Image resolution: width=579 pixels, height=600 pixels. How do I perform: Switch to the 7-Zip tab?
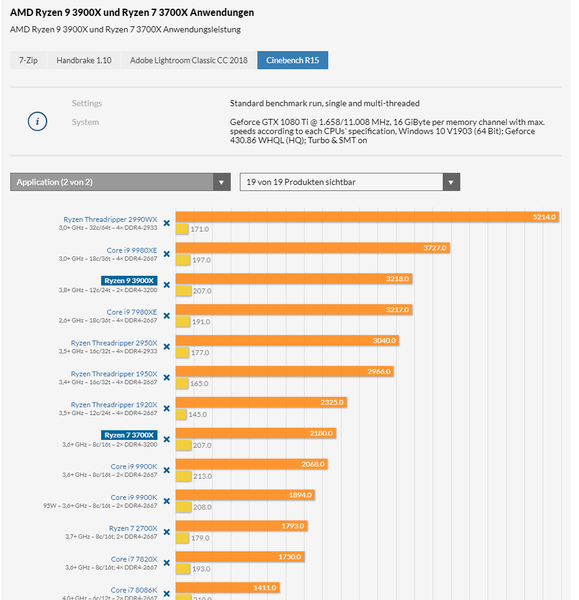click(28, 60)
